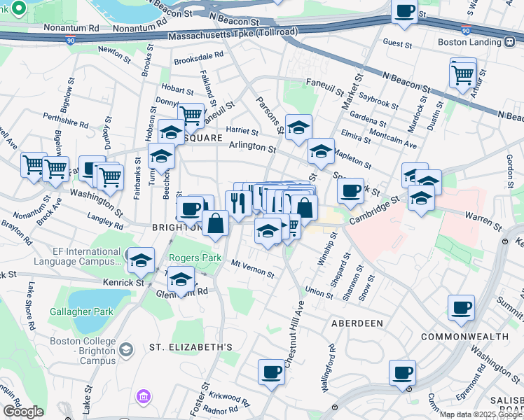The height and width of the screenshot is (420, 524).
Task: Click the Brooksdale Rd label
Action: tap(199, 58)
